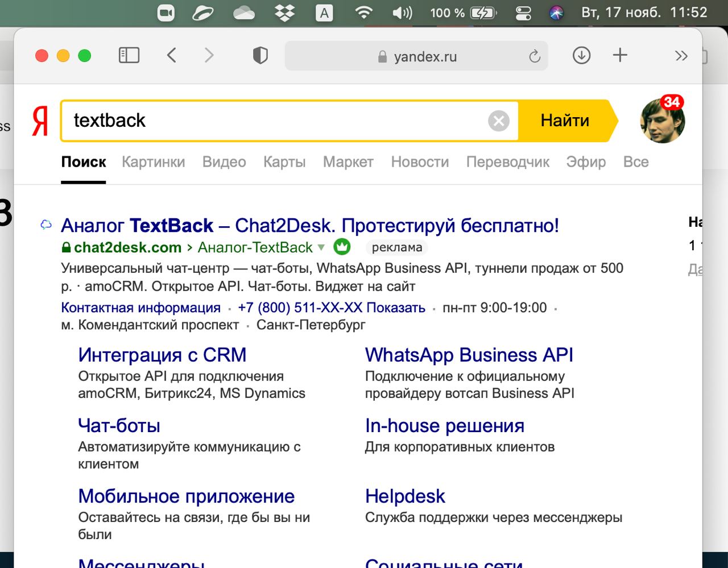Open the Wi-Fi menu bar icon
The image size is (728, 568).
click(363, 13)
